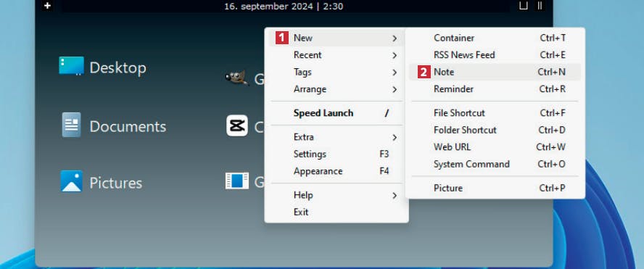Create a new Note
Image resolution: width=644 pixels, height=269 pixels.
495,72
